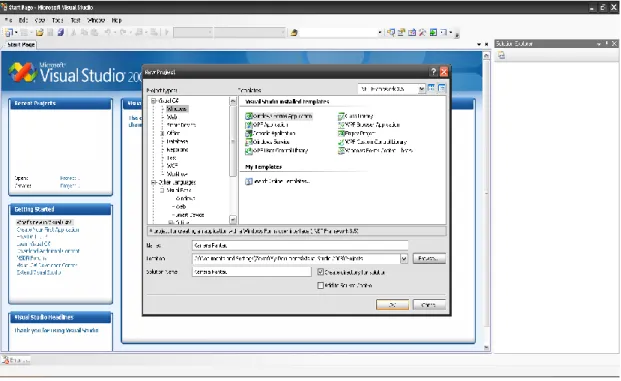Click the Undo toolbar icon

coord(108,32)
